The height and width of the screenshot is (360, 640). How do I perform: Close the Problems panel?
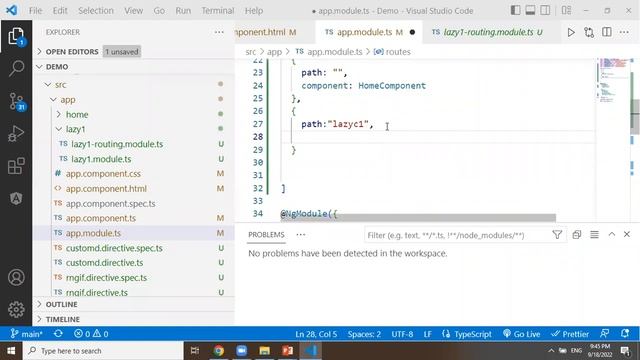click(627, 234)
